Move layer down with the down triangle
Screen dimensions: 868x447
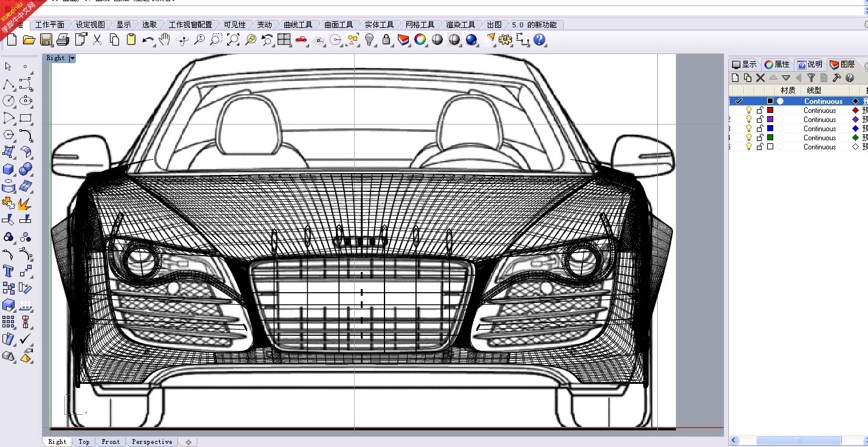(x=786, y=78)
